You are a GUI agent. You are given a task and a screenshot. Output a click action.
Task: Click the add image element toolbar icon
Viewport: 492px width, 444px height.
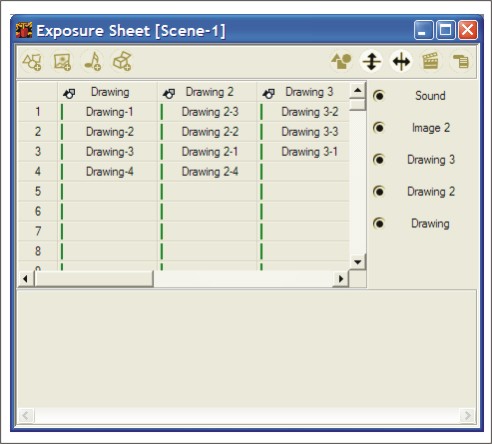click(x=62, y=62)
